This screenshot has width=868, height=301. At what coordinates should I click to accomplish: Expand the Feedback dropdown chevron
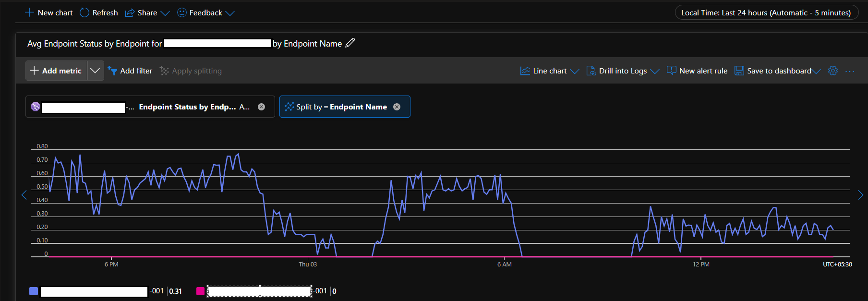(230, 13)
